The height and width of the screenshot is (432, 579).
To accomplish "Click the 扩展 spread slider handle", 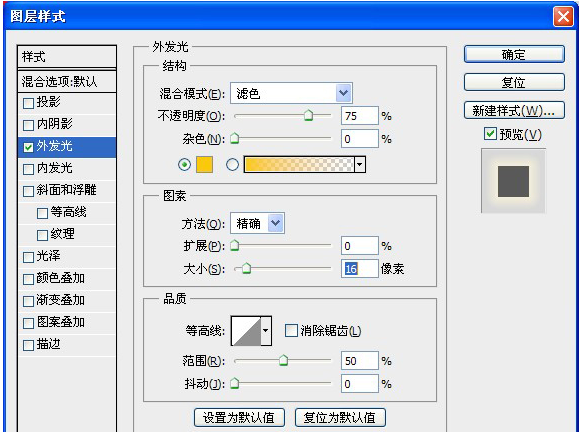I will coord(234,245).
